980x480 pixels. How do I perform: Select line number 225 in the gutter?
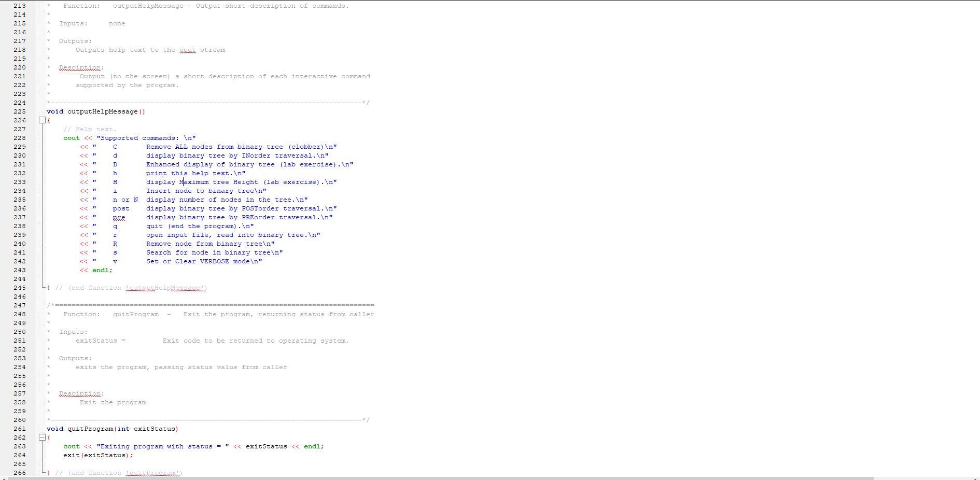pos(19,111)
